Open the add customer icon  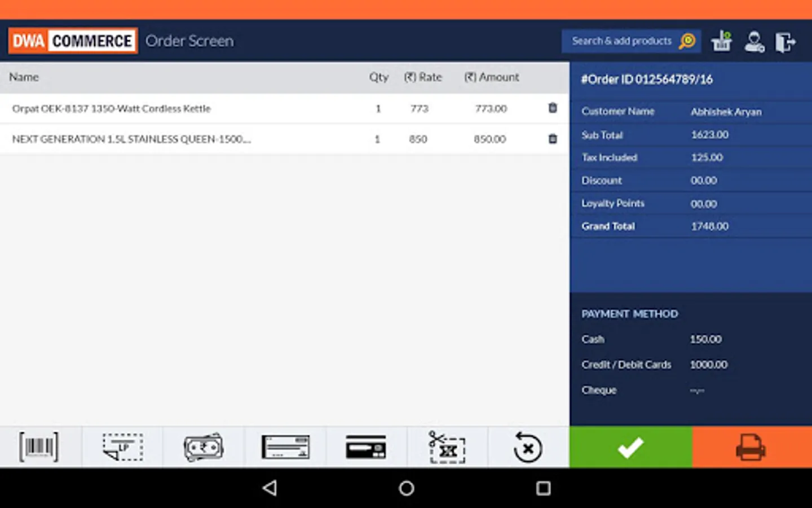754,41
